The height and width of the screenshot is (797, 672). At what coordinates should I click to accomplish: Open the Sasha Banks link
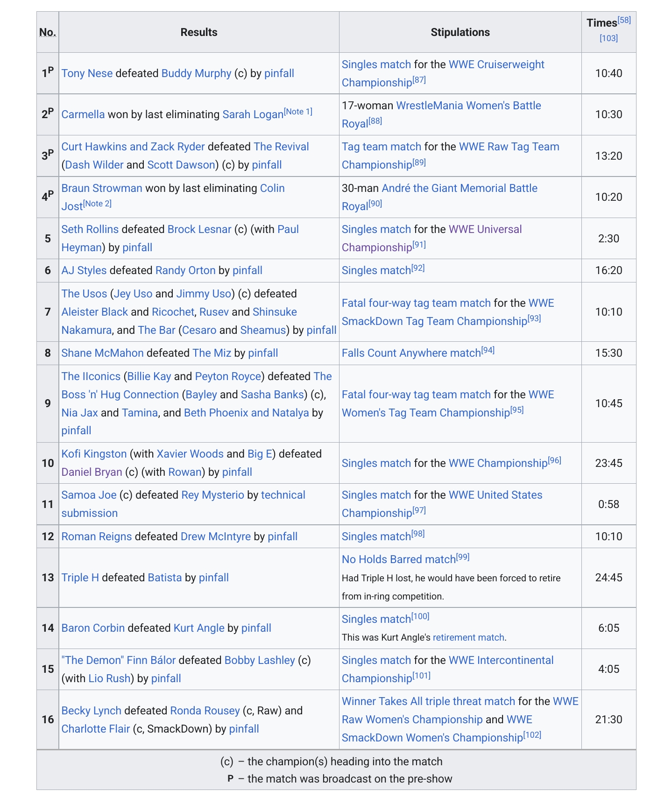[272, 395]
